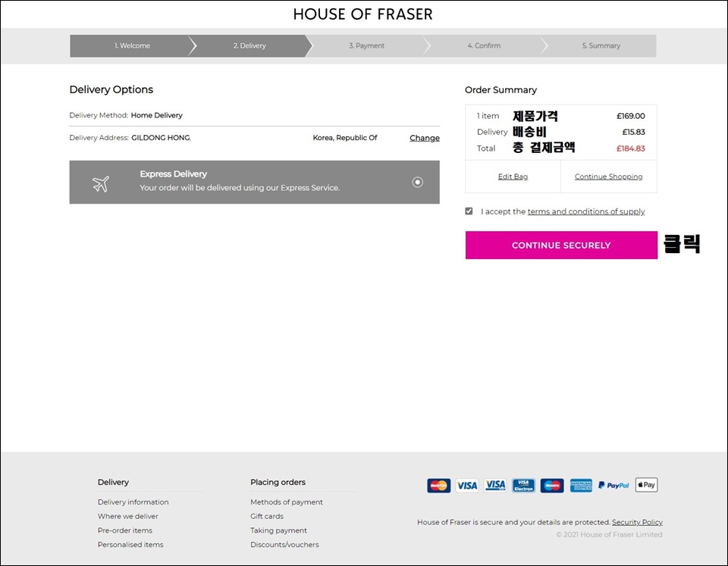This screenshot has width=728, height=566.
Task: Click the second Visa card icon
Action: click(495, 485)
